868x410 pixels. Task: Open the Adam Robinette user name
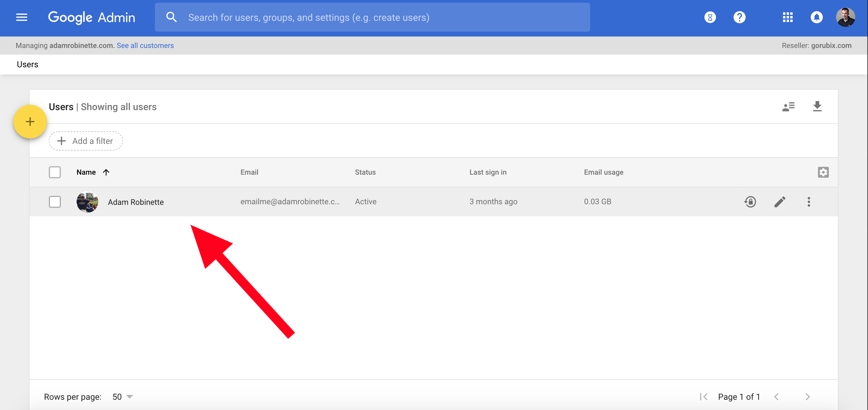[135, 202]
